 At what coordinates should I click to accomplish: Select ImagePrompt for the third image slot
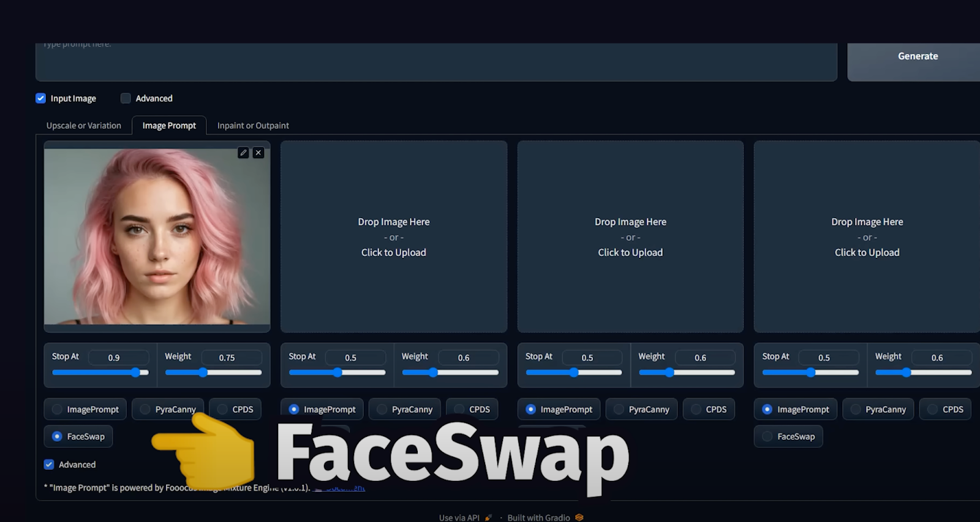pos(559,409)
